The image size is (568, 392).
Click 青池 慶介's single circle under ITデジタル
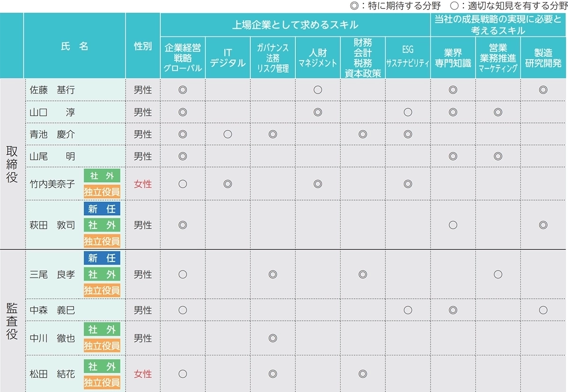pos(228,134)
